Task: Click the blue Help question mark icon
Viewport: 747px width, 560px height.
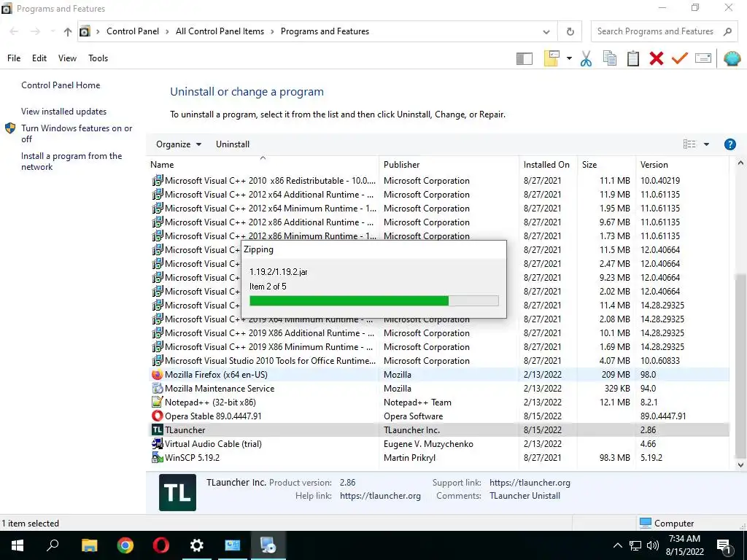Action: point(729,144)
